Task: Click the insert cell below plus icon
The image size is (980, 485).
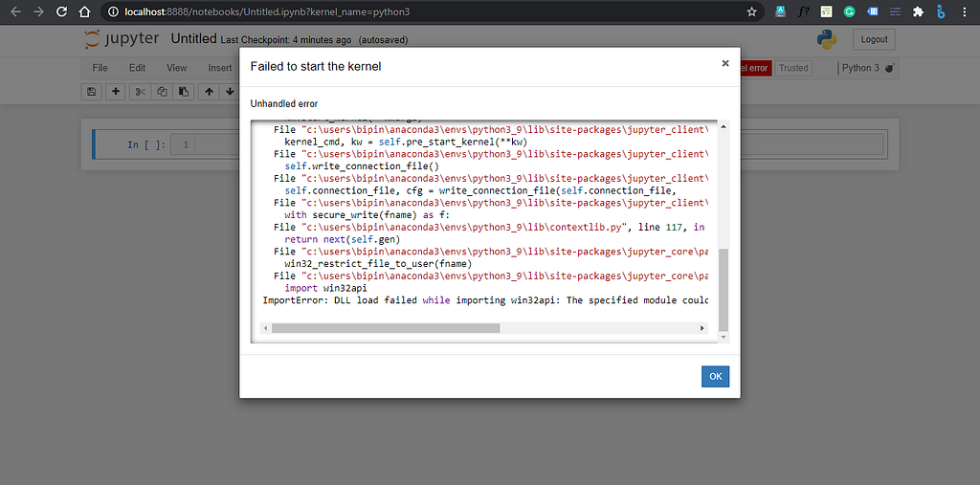Action: click(x=116, y=92)
